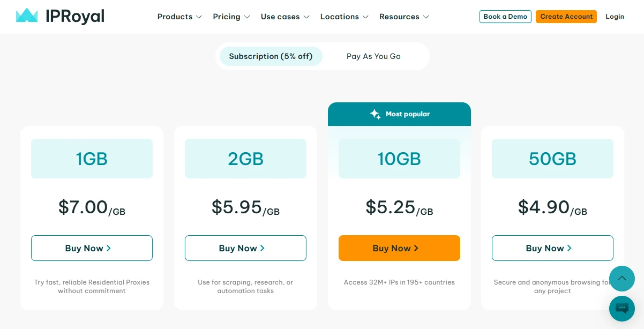644x329 pixels.
Task: Click the Most popular sparkle icon
Action: tap(375, 114)
